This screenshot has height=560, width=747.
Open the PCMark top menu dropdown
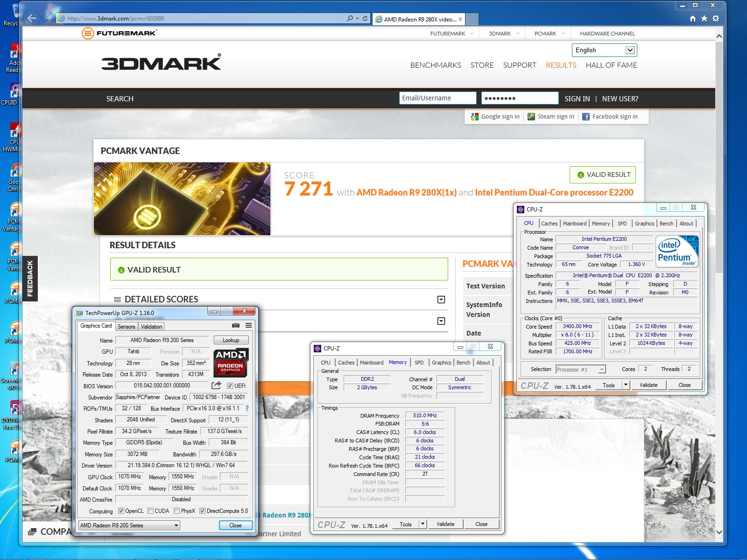(x=550, y=34)
